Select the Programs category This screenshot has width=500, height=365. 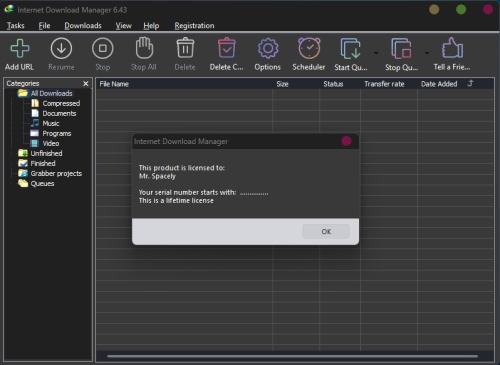[x=57, y=133]
